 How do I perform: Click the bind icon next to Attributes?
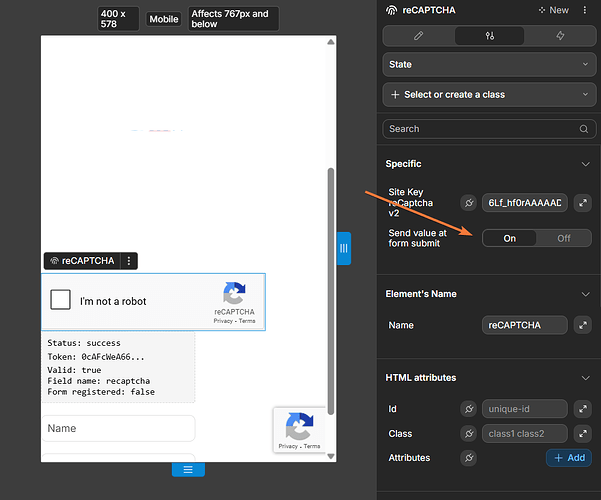(469, 458)
